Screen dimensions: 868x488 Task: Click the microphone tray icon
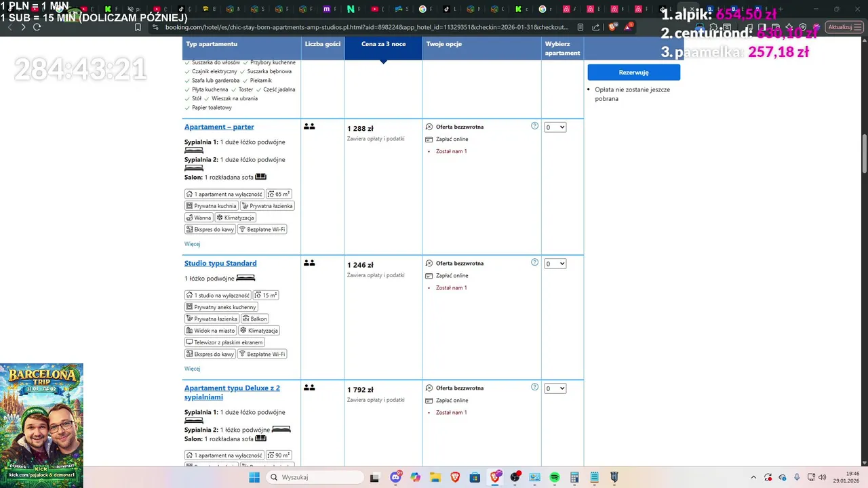tap(797, 477)
